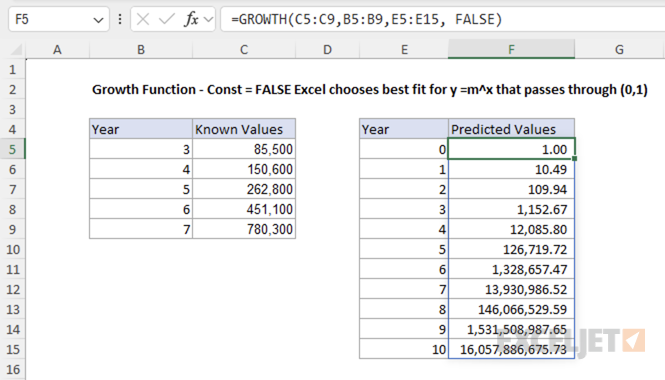The image size is (665, 380).
Task: Open the Name Box dropdown arrow
Action: 98,20
